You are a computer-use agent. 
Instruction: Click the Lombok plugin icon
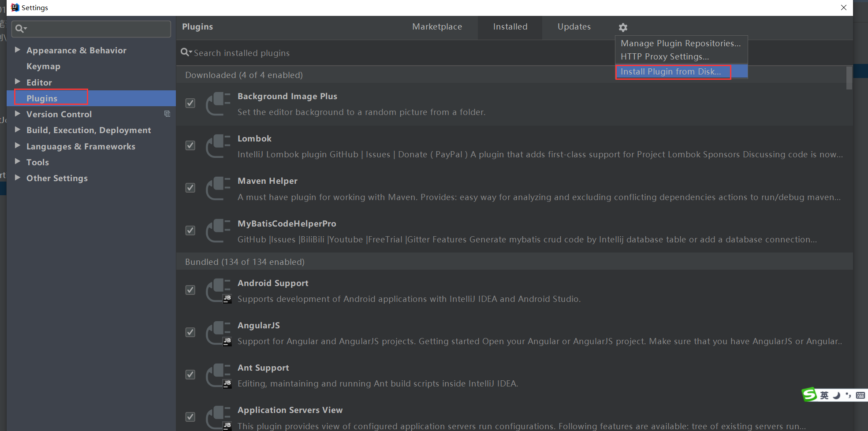(218, 146)
